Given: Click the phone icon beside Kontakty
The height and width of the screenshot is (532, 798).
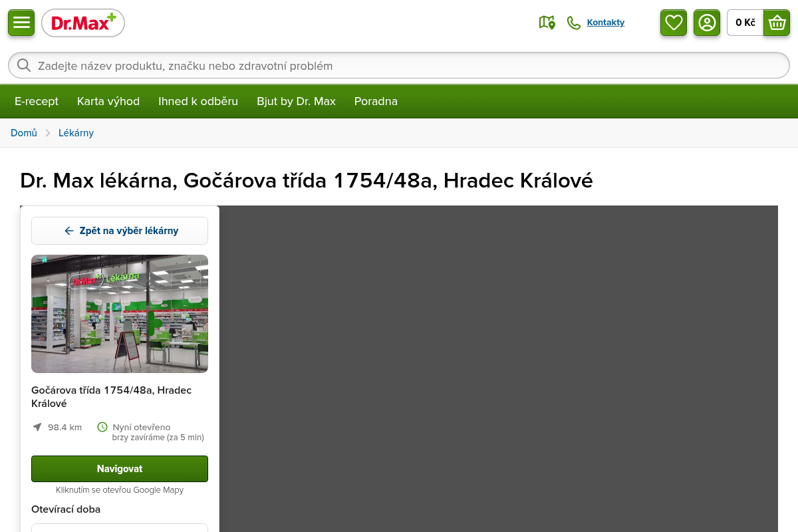Looking at the screenshot, I should [x=574, y=23].
